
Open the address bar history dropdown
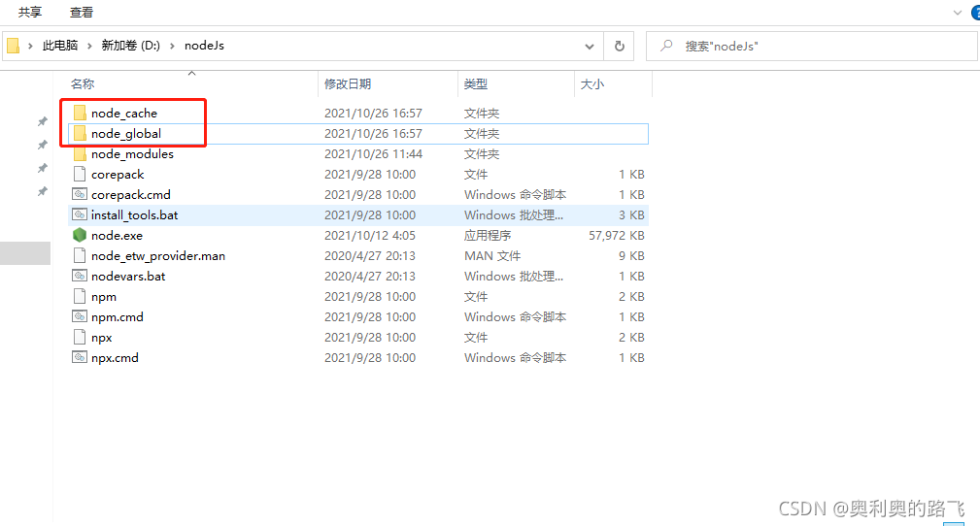tap(590, 46)
